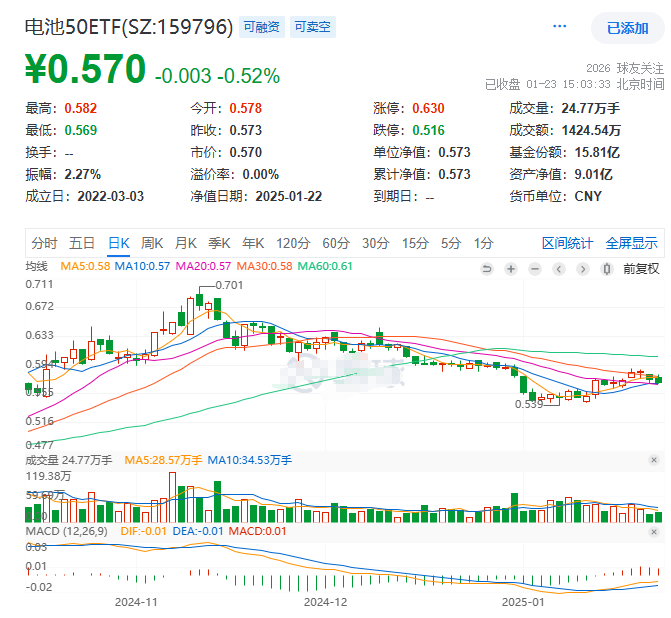Select the 年K chart tab
The width and height of the screenshot is (671, 618).
253,243
